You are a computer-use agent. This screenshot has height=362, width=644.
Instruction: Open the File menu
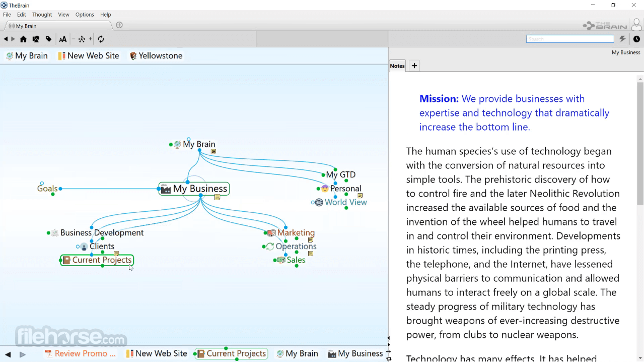pyautogui.click(x=7, y=15)
